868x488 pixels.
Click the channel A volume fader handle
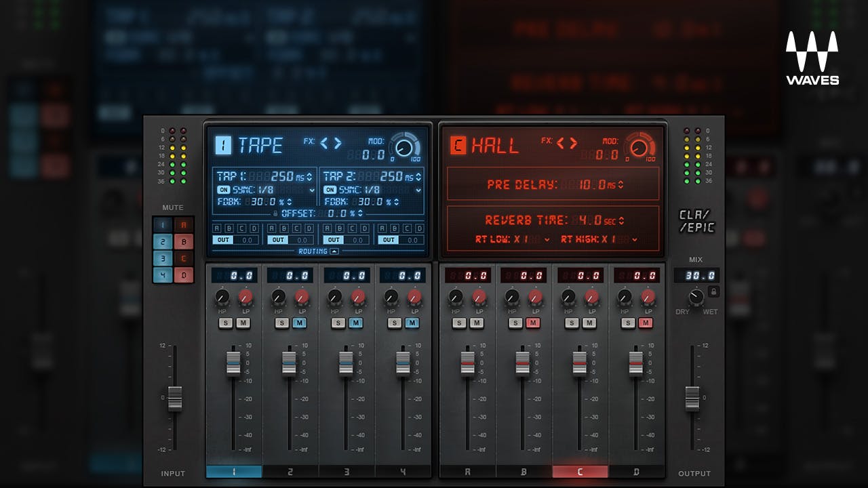coord(468,363)
